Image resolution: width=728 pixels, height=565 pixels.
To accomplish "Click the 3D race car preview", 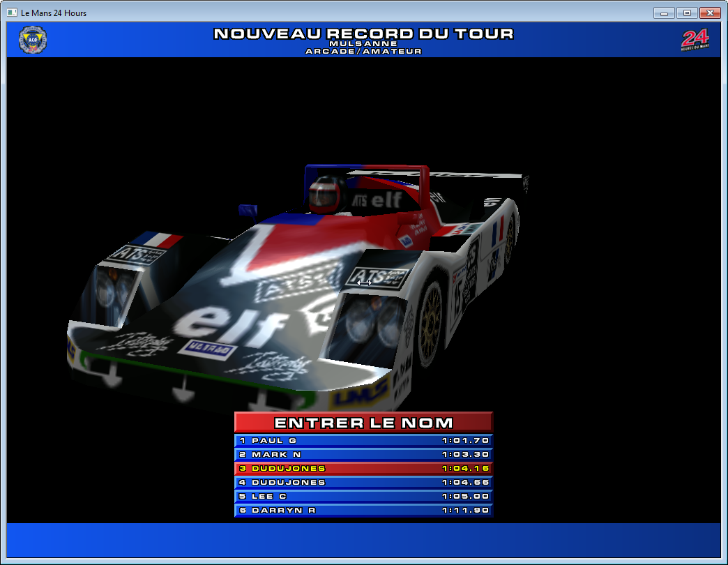I will coord(297,288).
